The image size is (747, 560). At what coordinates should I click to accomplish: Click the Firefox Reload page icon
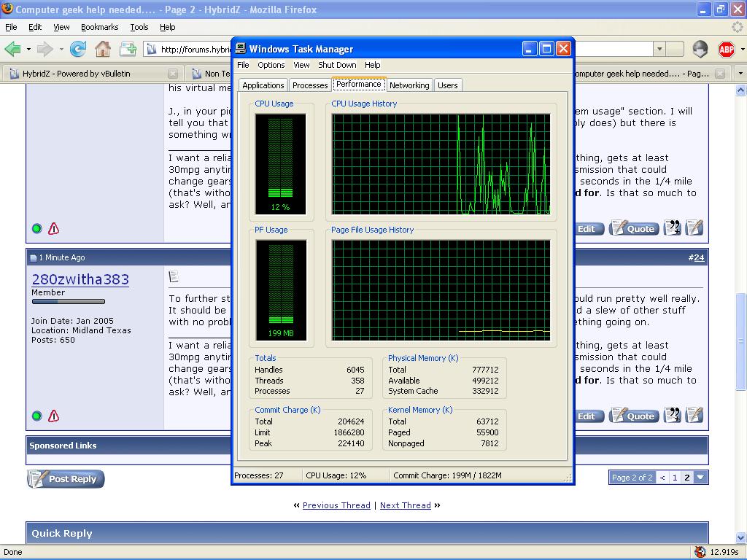point(77,49)
